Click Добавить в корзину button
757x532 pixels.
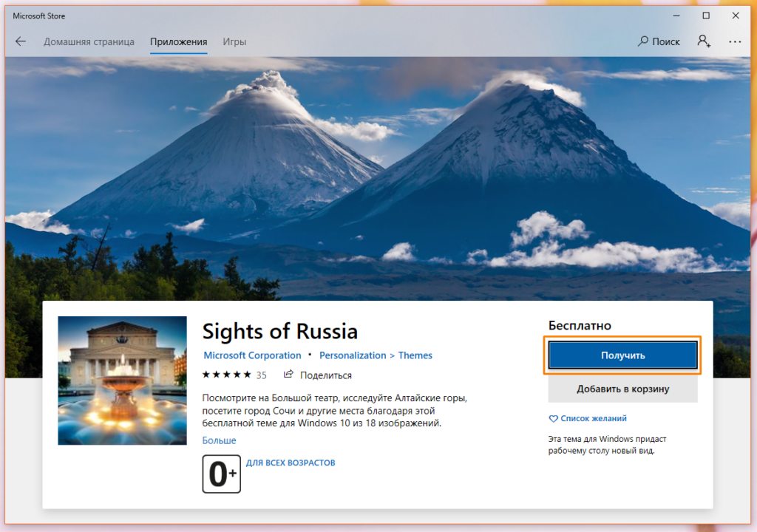point(622,389)
